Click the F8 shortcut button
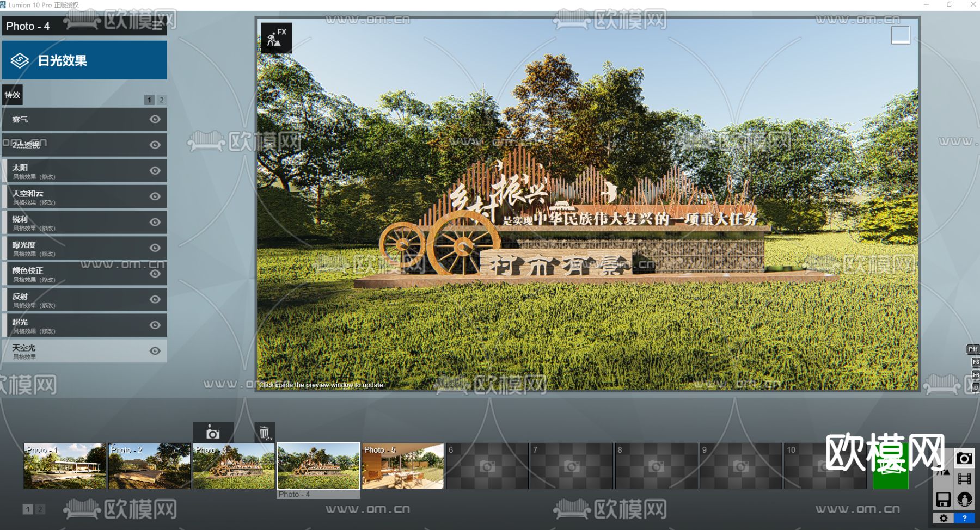This screenshot has height=530, width=980. pyautogui.click(x=975, y=362)
